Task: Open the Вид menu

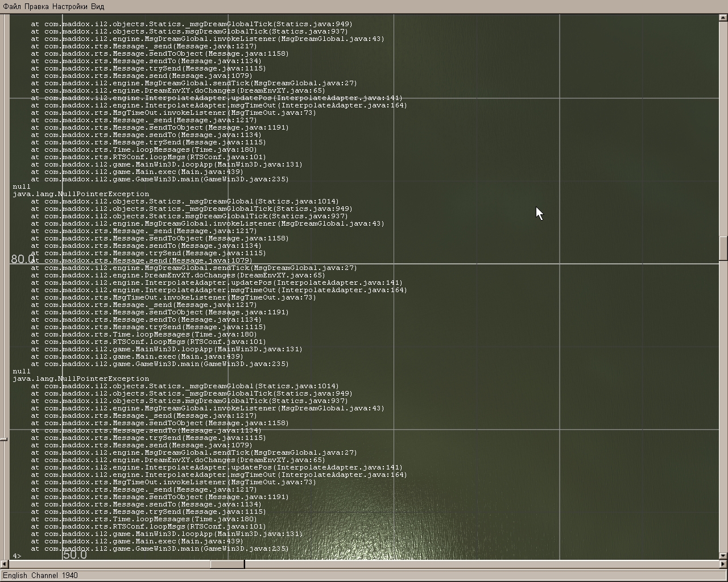Action: tap(98, 6)
